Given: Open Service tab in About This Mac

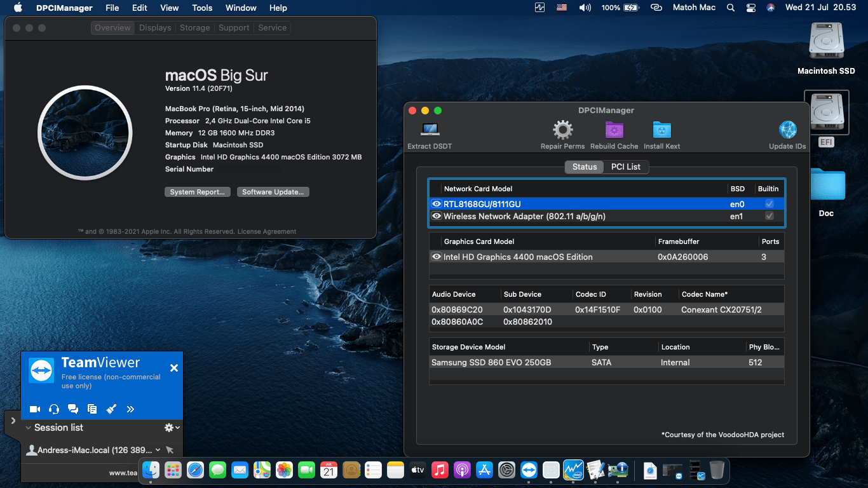Looking at the screenshot, I should (x=273, y=28).
